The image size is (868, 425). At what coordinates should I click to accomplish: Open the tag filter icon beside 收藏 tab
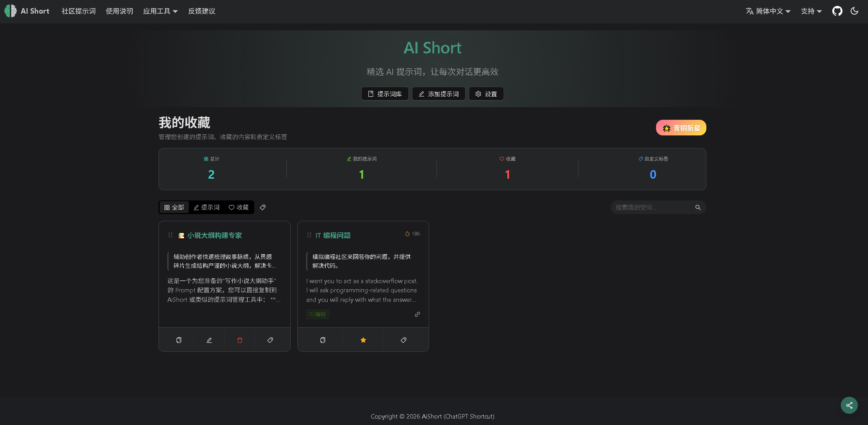tap(263, 208)
